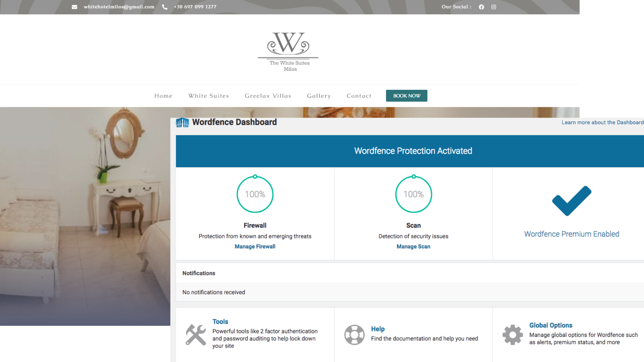Viewport: 644px width, 362px height.
Task: Click the Firewall 100% progress circle
Action: 255,194
